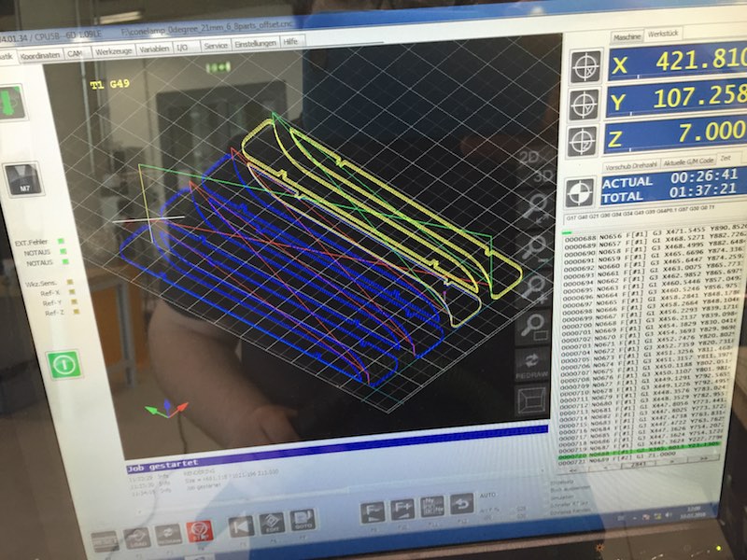
Task: Click the X coordinate value 421.810
Action: click(x=700, y=60)
